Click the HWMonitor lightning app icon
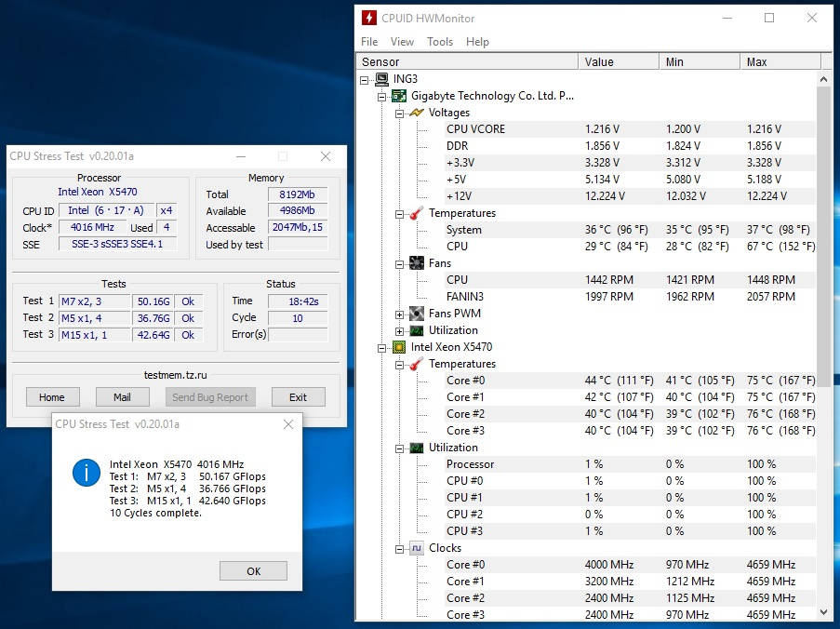The image size is (840, 629). tap(369, 19)
